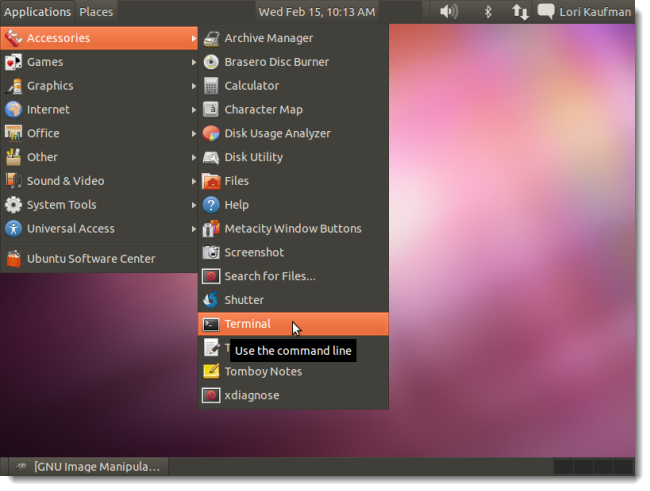650x491 pixels.
Task: Click the first workspace switcher box
Action: pyautogui.click(x=564, y=467)
